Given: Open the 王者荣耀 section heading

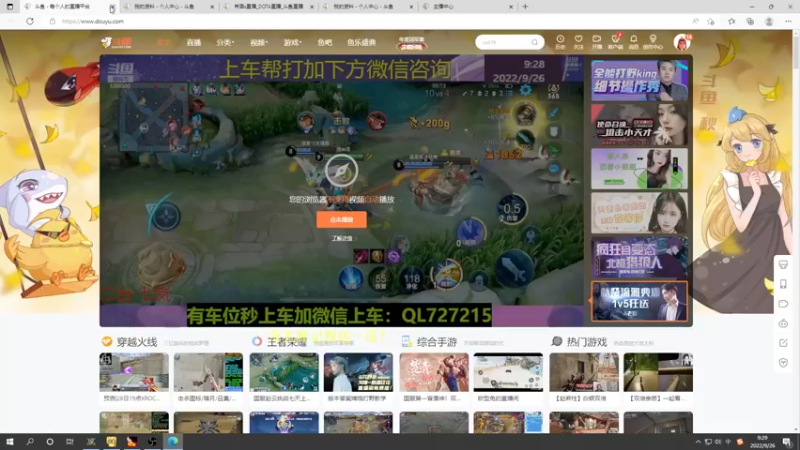Looking at the screenshot, I should click(x=287, y=342).
